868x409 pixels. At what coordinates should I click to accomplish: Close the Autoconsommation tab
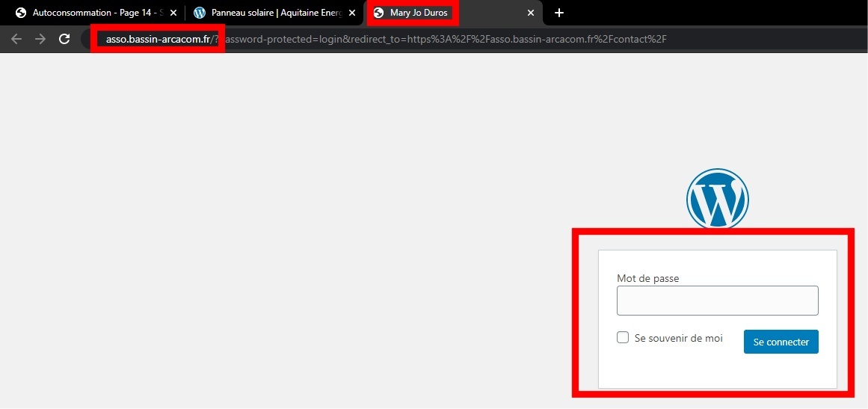[x=173, y=13]
